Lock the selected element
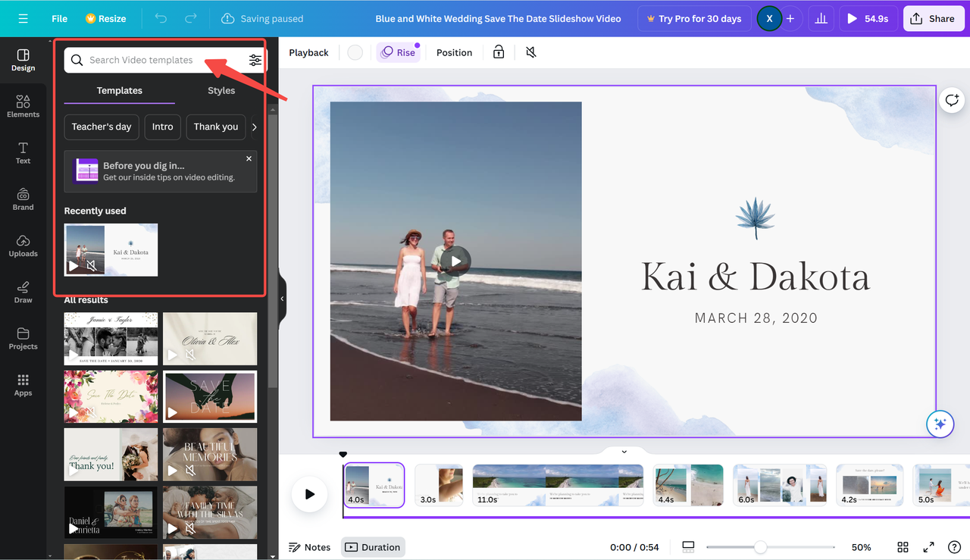The image size is (970, 560). (497, 52)
